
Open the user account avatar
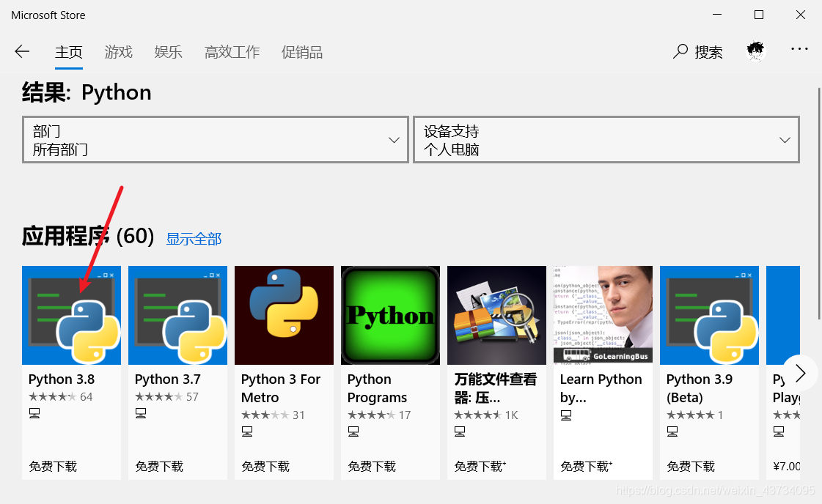(755, 51)
